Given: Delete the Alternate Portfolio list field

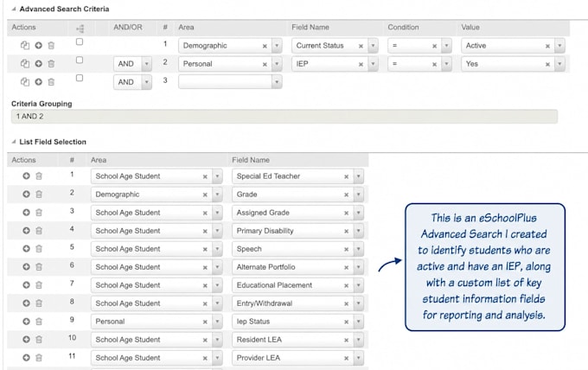Looking at the screenshot, I should pyautogui.click(x=39, y=266).
